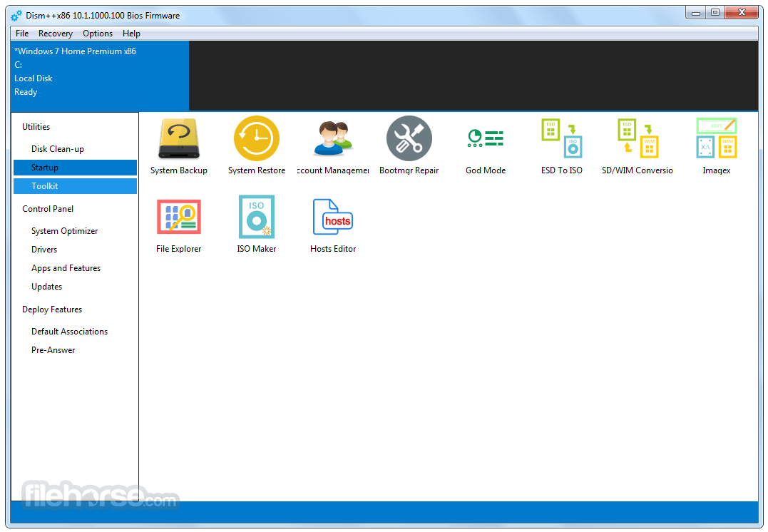Click the Control Panel group heading

48,209
